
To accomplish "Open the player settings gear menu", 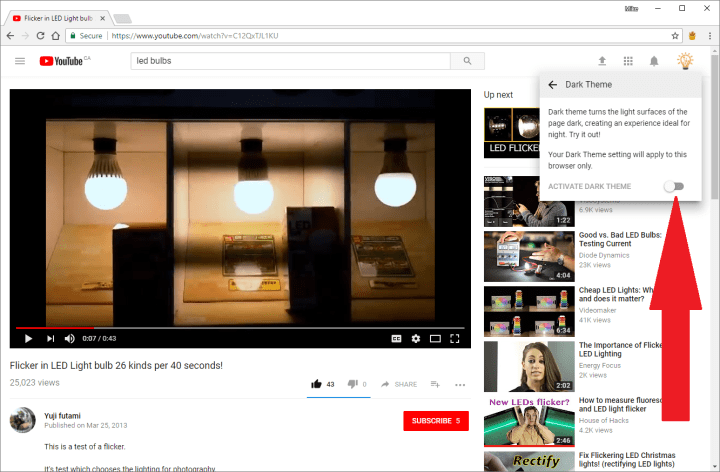I will (x=416, y=338).
